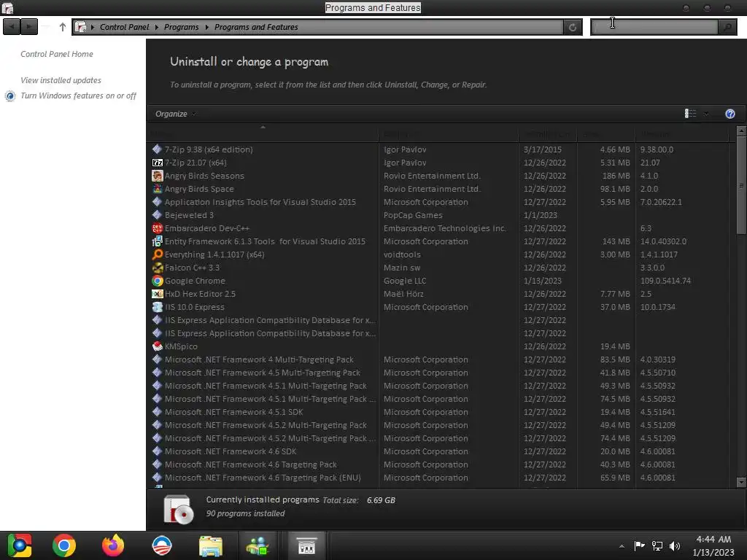Click the network tray icon
Viewport: 747px width, 560px height.
(657, 545)
